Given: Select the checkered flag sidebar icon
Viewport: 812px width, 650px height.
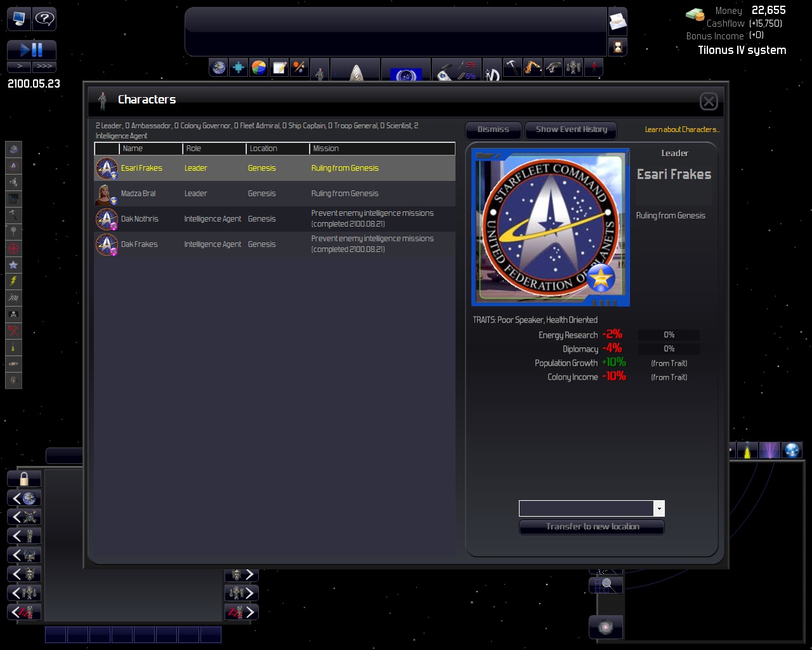Looking at the screenshot, I should click(13, 298).
